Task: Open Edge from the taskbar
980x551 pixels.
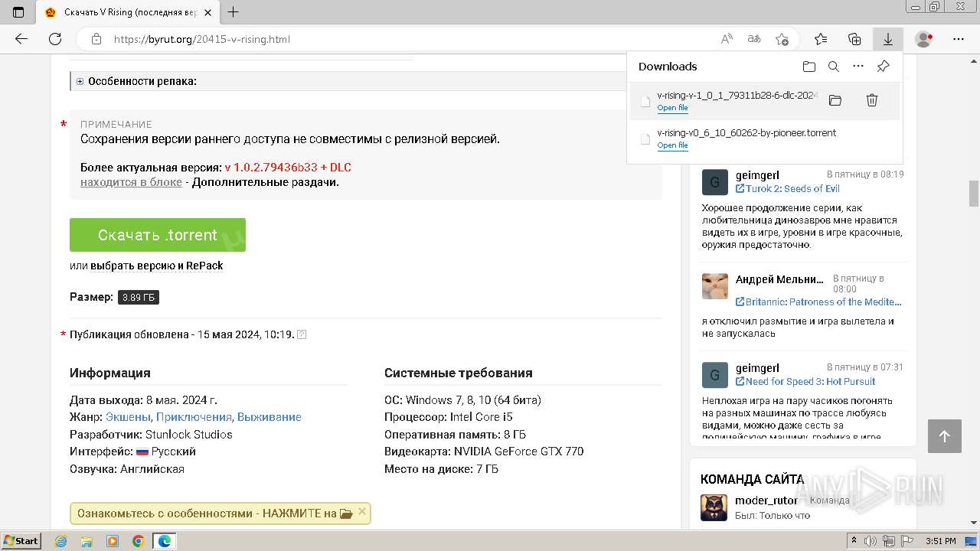Action: (164, 541)
